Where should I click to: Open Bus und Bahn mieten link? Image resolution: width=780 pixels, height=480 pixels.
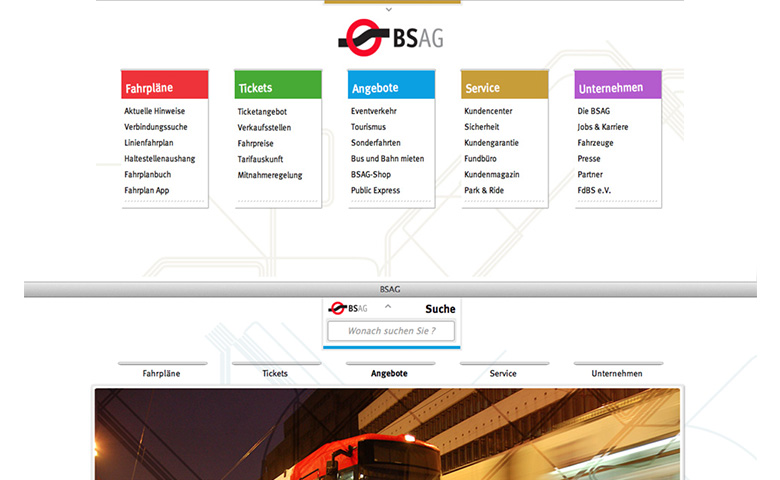coord(388,159)
